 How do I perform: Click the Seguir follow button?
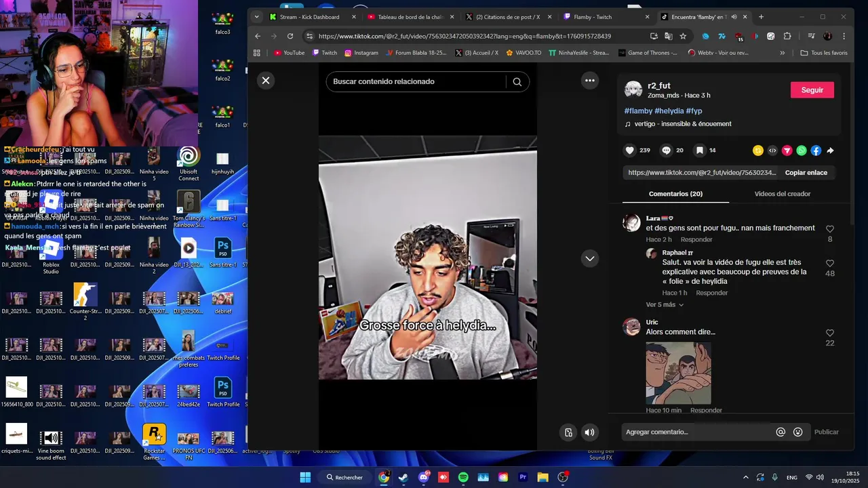pos(812,90)
